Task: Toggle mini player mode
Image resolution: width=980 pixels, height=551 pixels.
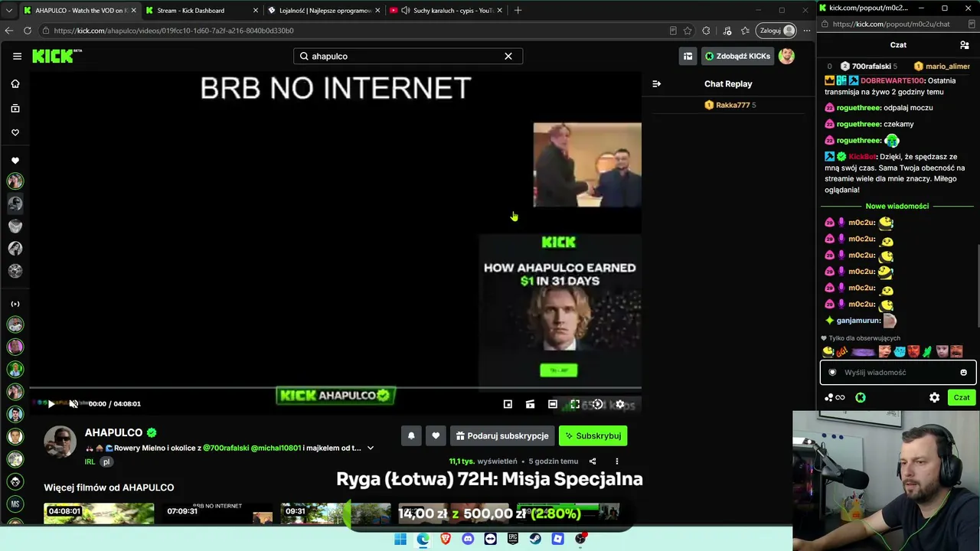Action: point(508,404)
